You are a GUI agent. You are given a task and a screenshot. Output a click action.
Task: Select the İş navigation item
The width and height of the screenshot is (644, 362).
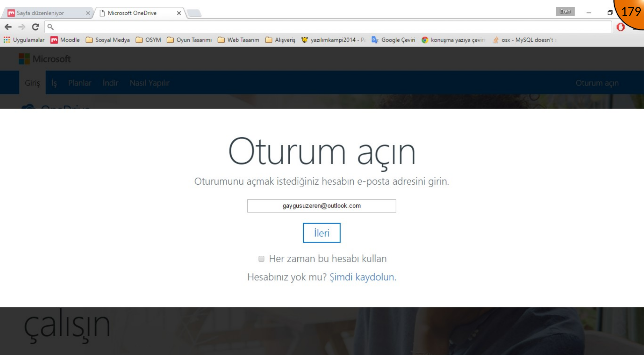point(54,83)
